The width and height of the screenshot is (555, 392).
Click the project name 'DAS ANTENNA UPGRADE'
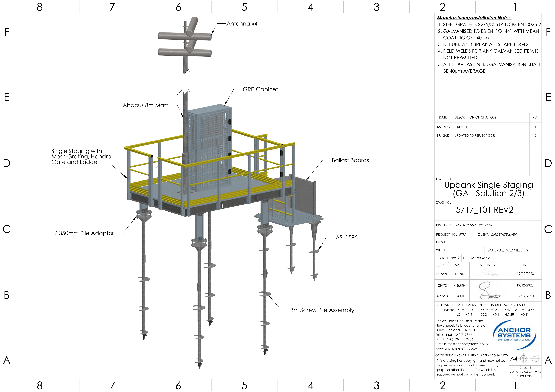473,225
